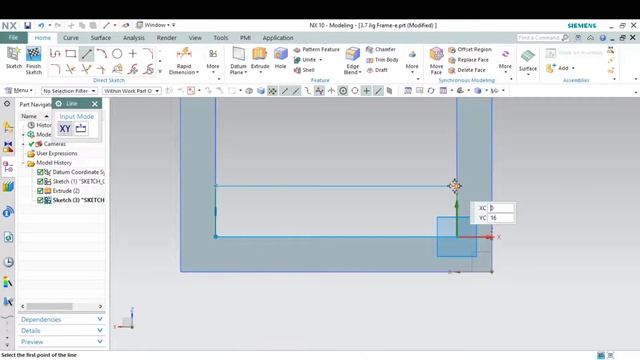The image size is (640, 360).
Task: Select the Model History folder
Action: [54, 163]
